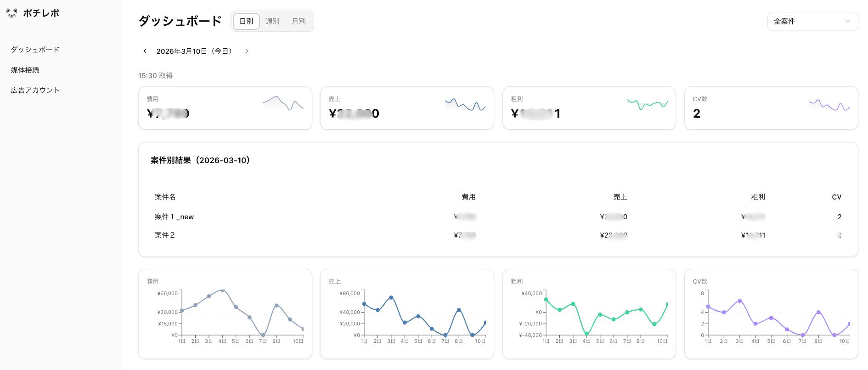Click the 案件１_new row name
Screen dimensions: 868x370
(x=174, y=216)
